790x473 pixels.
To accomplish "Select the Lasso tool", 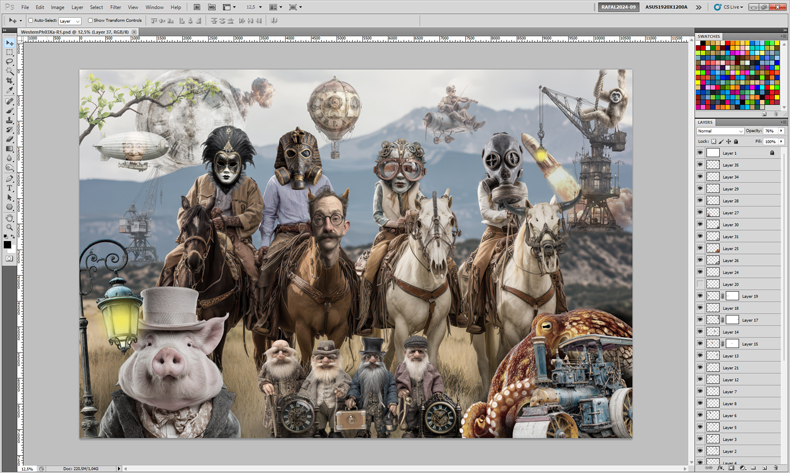I will (9, 61).
